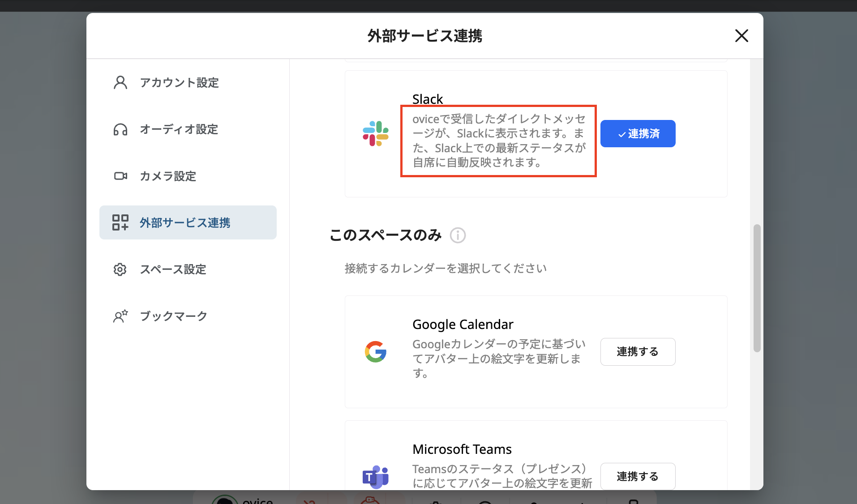The width and height of the screenshot is (857, 504).
Task: Click the Google logo icon
Action: (376, 352)
